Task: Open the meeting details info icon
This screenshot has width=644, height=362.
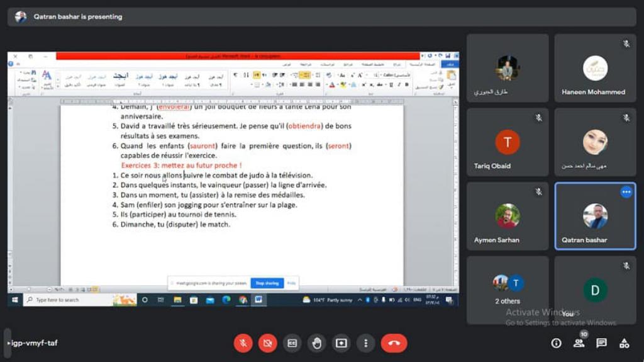Action: 556,343
